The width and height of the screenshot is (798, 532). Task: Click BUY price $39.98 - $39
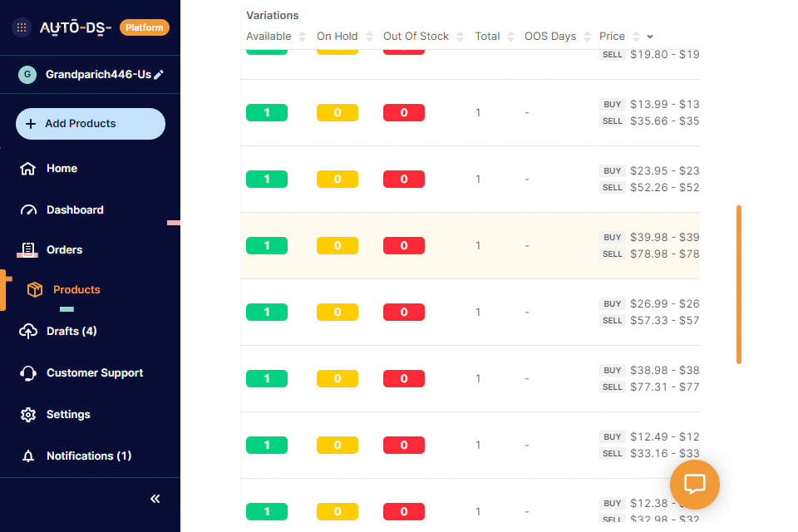(x=665, y=237)
